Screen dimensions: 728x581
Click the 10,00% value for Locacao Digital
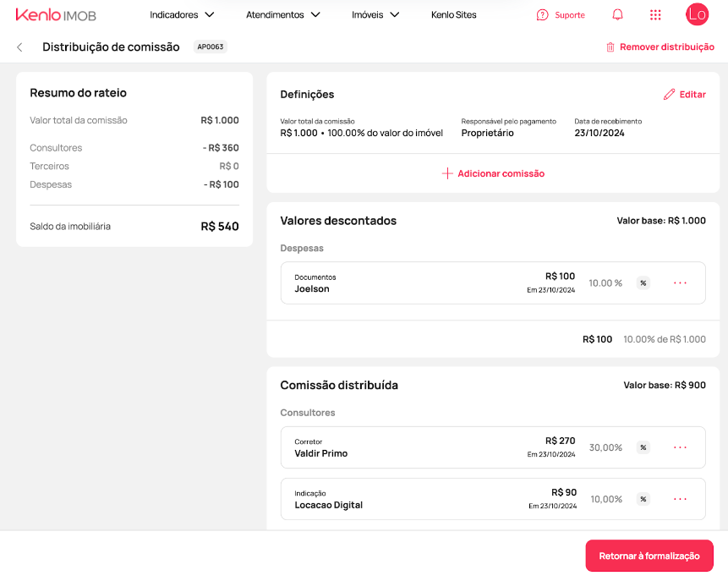click(606, 499)
